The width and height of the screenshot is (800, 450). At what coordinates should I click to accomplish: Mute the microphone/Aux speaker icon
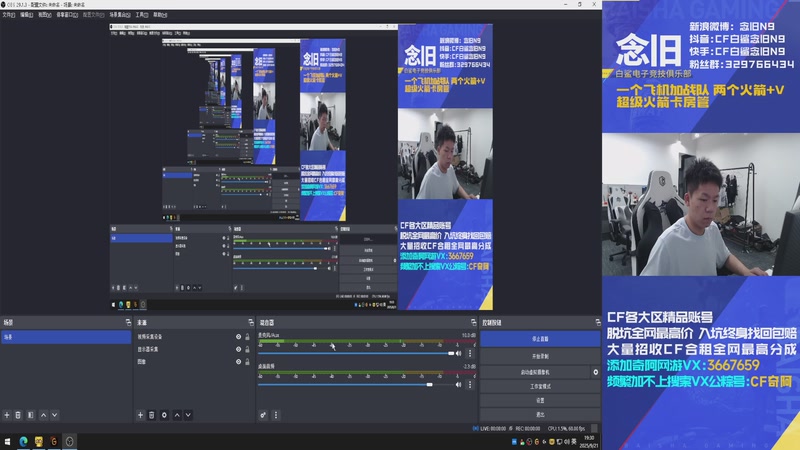(x=459, y=353)
